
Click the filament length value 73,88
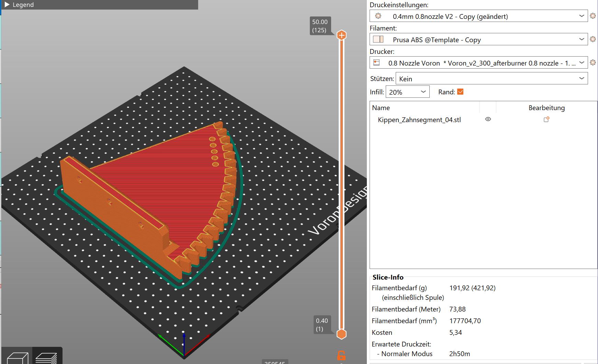[x=458, y=309]
